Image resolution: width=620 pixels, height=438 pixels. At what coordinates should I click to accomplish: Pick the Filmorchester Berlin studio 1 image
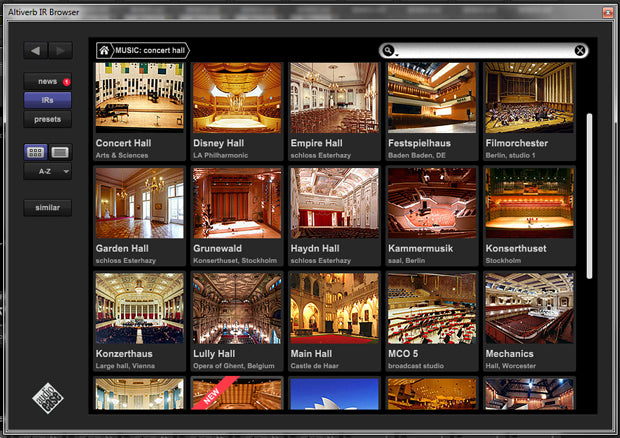(x=529, y=98)
